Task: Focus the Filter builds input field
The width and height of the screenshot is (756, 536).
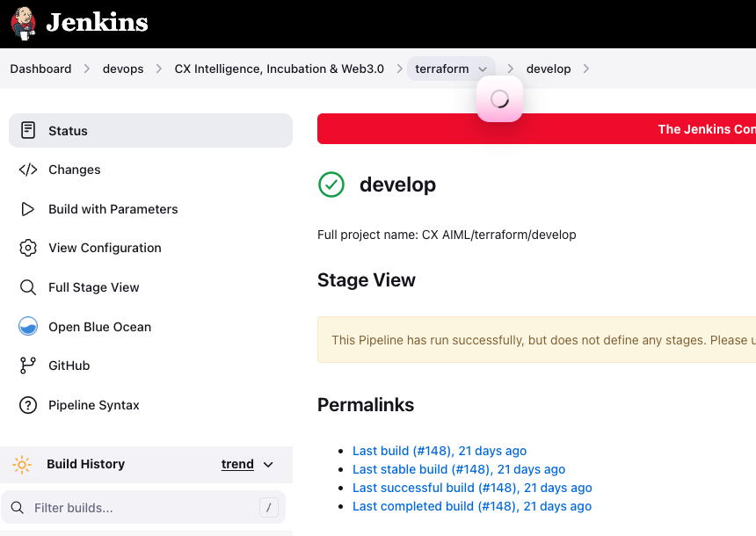Action: (143, 507)
